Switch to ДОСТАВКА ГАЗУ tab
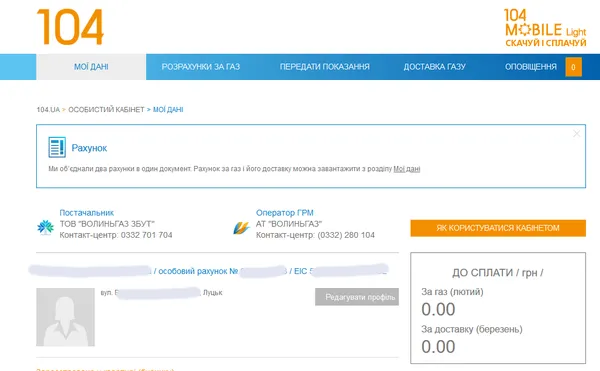600x371 pixels. [x=434, y=67]
